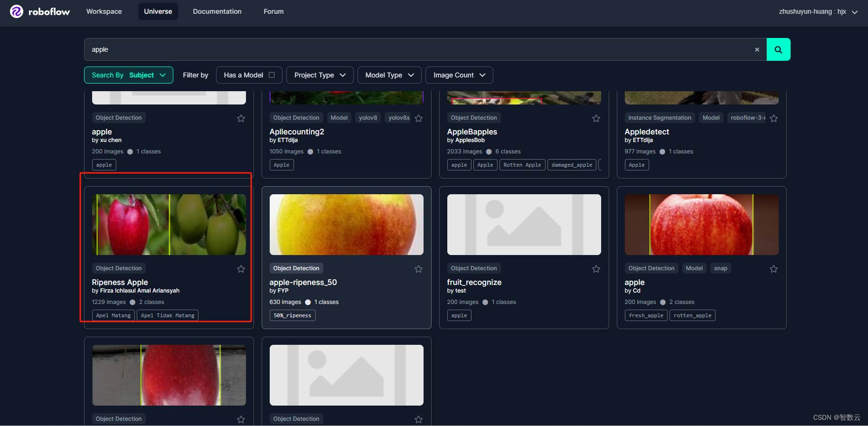The image size is (868, 426).
Task: Open the Appledetect project title
Action: click(647, 132)
